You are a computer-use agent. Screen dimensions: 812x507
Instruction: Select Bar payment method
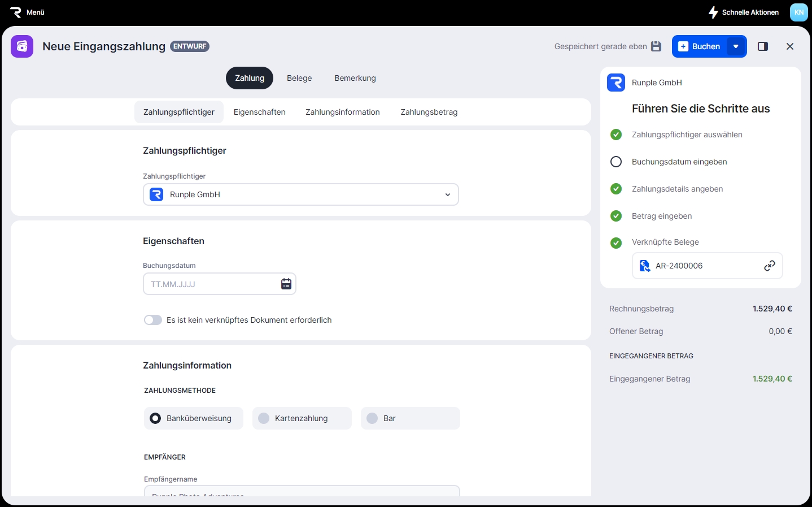tap(410, 418)
